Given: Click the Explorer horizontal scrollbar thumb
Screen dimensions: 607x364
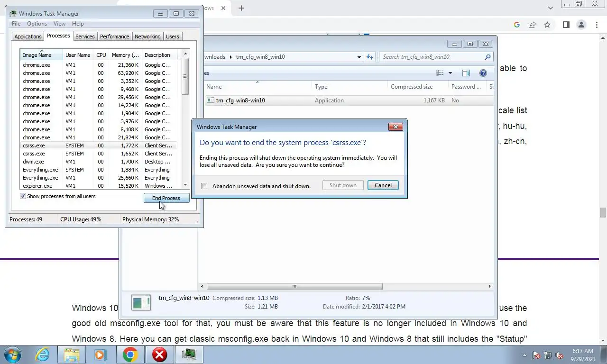Looking at the screenshot, I should (294, 286).
